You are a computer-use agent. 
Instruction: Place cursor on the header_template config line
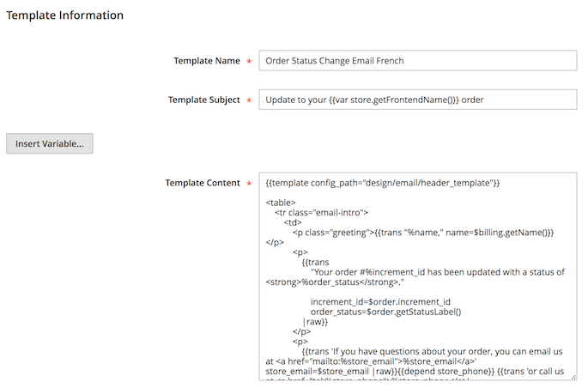point(383,183)
